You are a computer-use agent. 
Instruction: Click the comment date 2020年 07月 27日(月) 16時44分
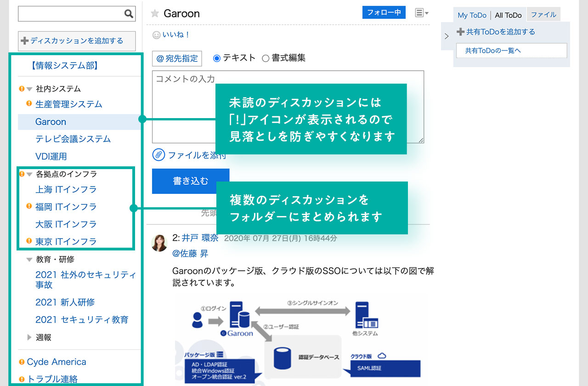tap(281, 238)
